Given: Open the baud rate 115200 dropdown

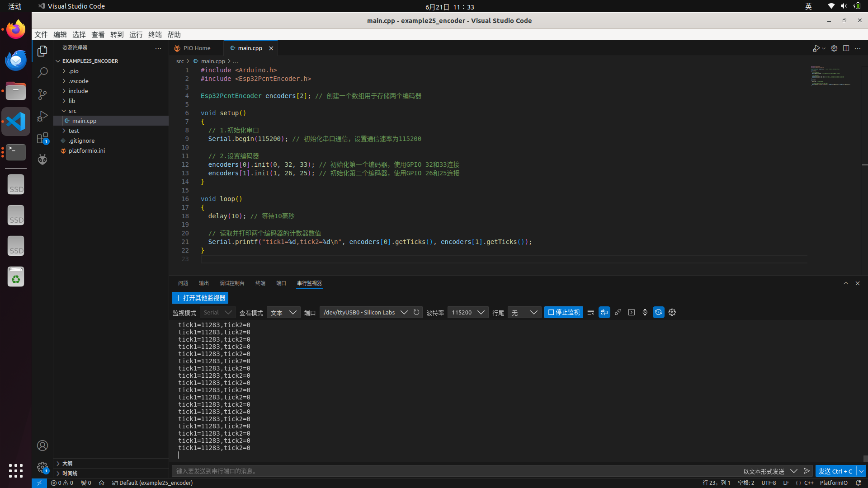Looking at the screenshot, I should click(x=468, y=312).
